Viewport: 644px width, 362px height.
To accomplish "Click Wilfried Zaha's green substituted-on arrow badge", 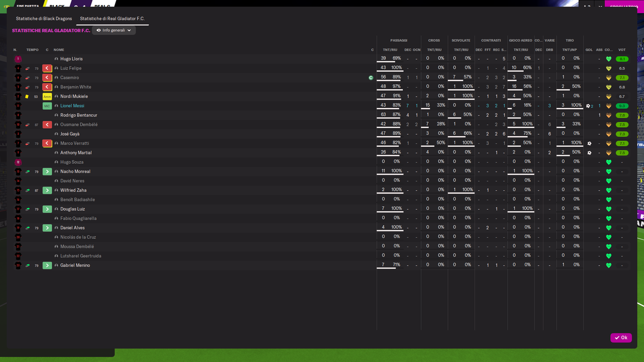I will [x=47, y=191].
